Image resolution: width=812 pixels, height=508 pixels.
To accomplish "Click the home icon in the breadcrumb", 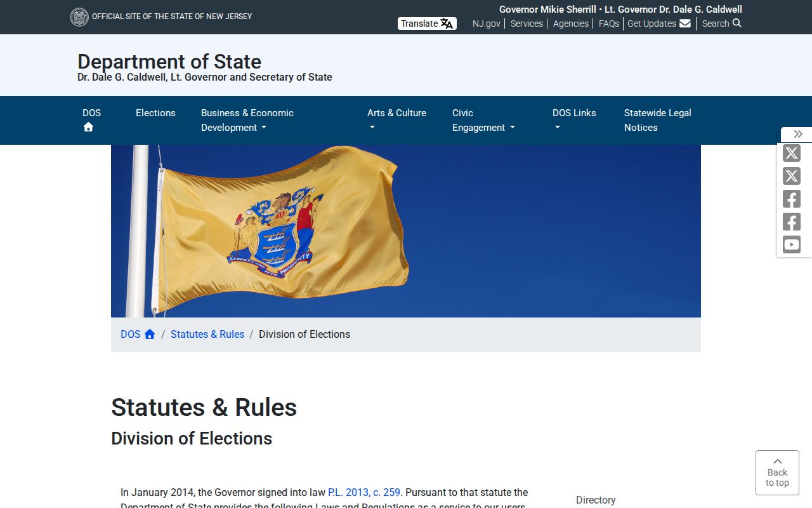I will (x=150, y=334).
